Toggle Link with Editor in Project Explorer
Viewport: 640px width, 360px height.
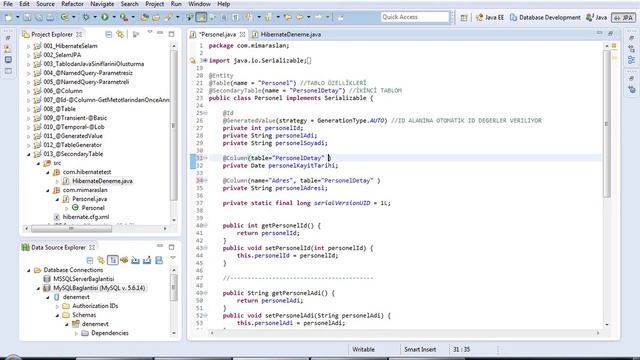coord(120,35)
